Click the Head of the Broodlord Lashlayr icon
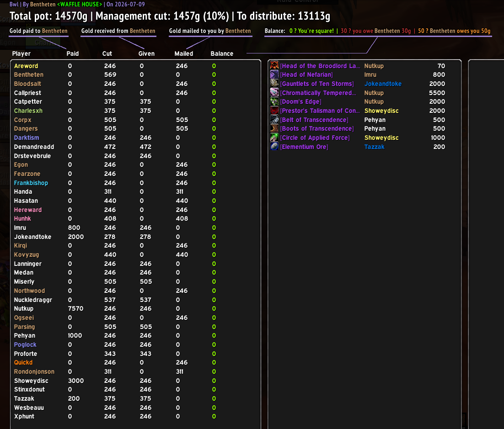Viewport: 504px width, 429px height. 274,65
